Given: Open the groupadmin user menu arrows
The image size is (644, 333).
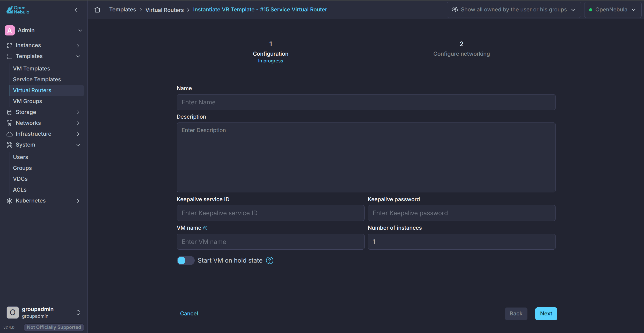Looking at the screenshot, I should pyautogui.click(x=78, y=313).
